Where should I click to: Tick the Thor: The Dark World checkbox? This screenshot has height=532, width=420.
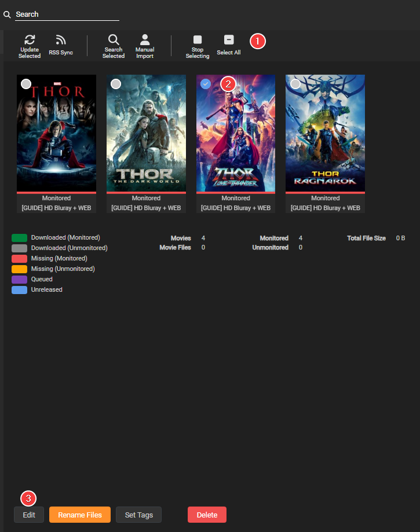116,84
